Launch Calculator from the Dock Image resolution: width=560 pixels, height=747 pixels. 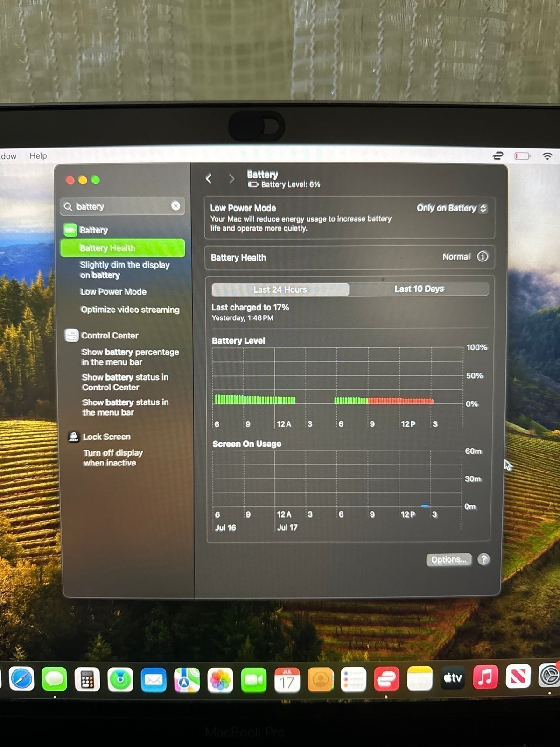(87, 679)
